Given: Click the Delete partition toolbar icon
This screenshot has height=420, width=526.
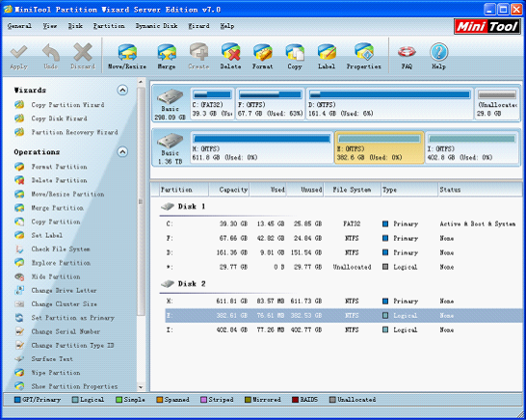Looking at the screenshot, I should point(230,57).
